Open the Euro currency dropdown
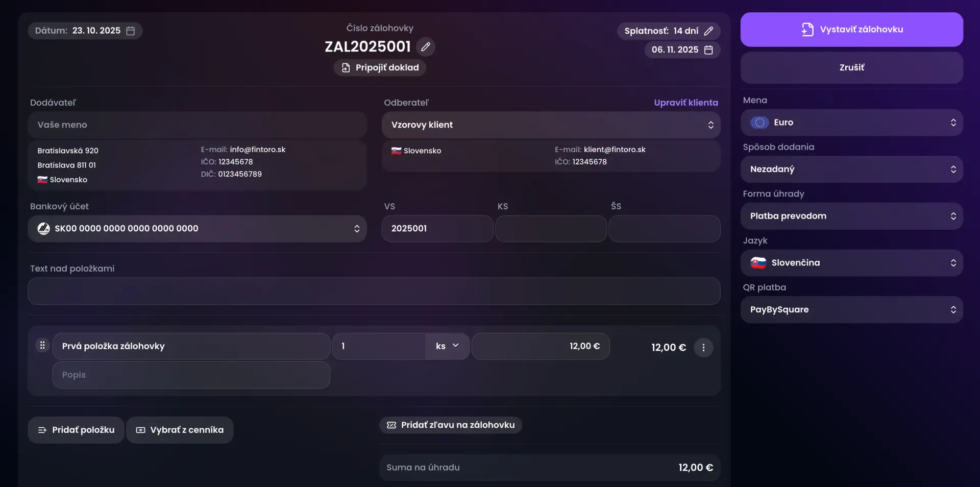 pyautogui.click(x=851, y=123)
